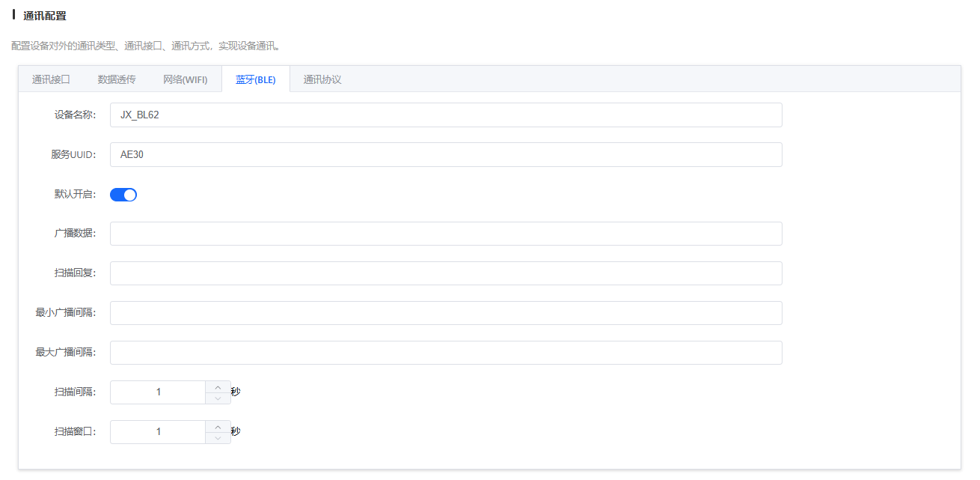Select the 扫描回复 text field
The image size is (980, 480).
445,273
